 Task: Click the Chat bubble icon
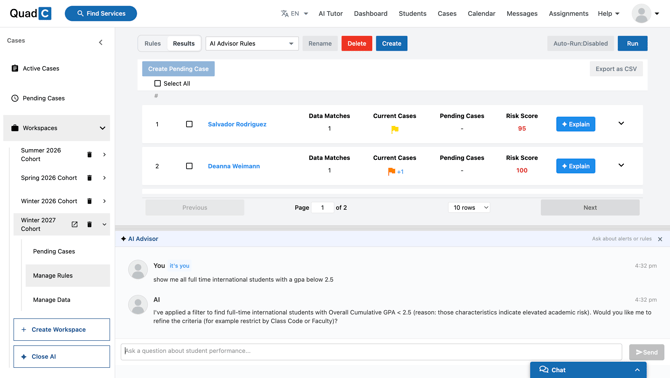pyautogui.click(x=544, y=370)
